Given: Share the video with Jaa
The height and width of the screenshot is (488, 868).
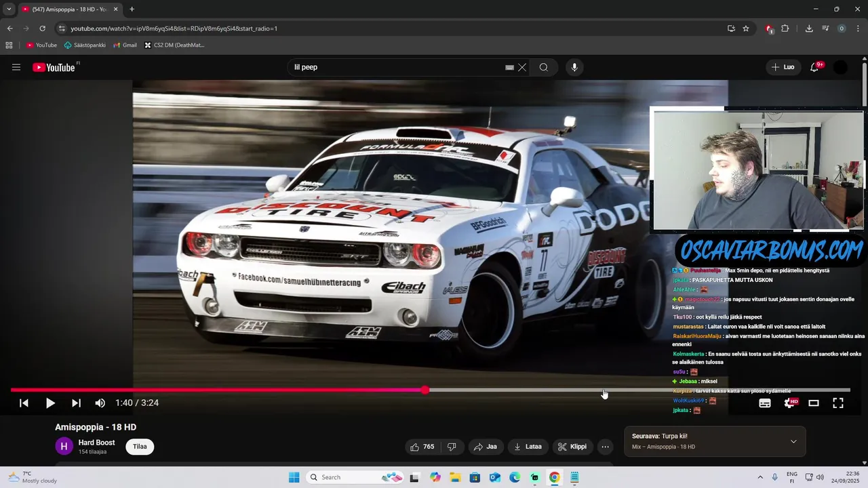Looking at the screenshot, I should [x=486, y=447].
